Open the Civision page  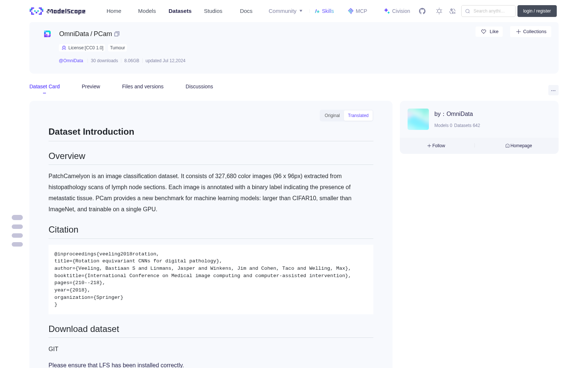coord(397,11)
